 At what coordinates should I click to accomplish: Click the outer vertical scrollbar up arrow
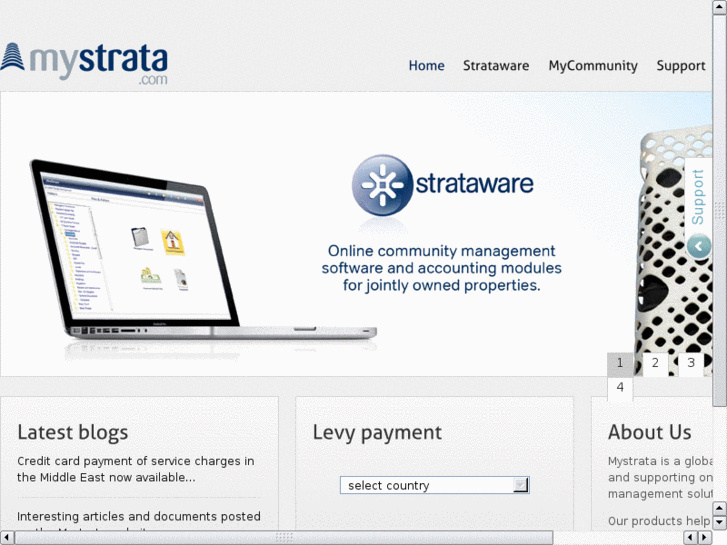720,6
